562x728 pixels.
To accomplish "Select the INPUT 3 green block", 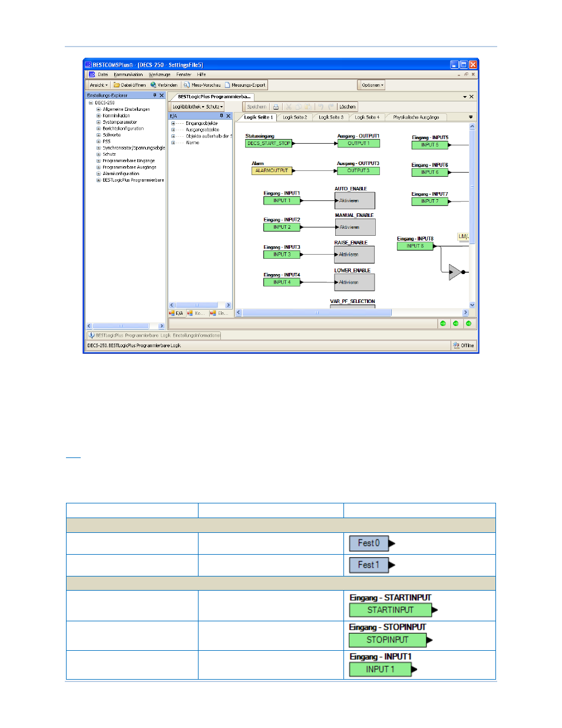I will click(x=282, y=255).
